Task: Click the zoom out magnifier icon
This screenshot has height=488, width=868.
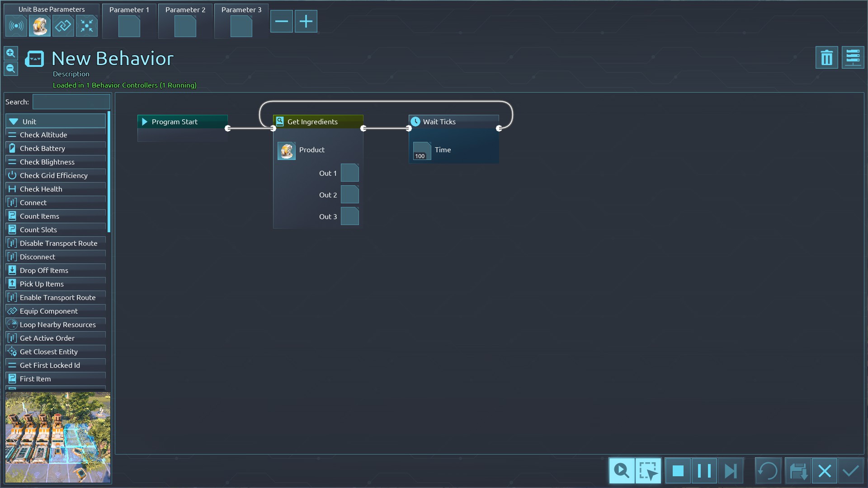Action: [11, 69]
